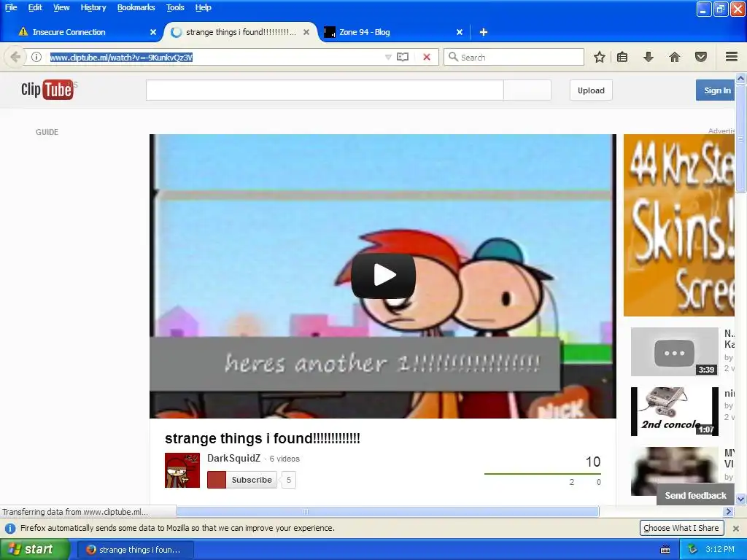Click the Upload button
Image resolution: width=747 pixels, height=560 pixels.
(591, 90)
